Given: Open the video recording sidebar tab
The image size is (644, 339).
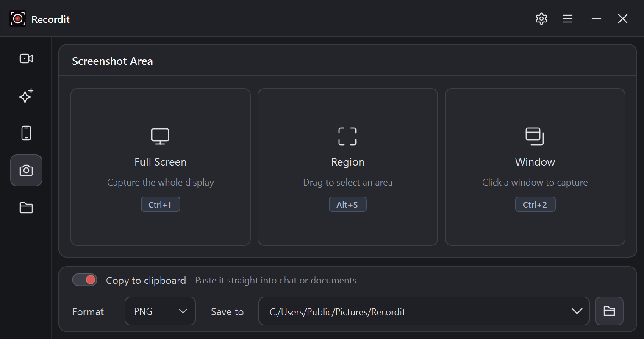Looking at the screenshot, I should [x=26, y=58].
